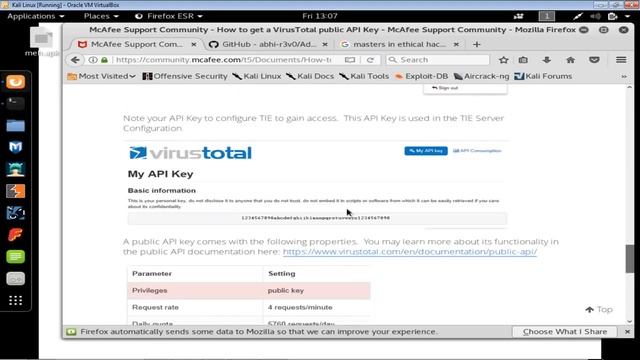Open green notes app in dock
This screenshot has width=640, height=360.
pyautogui.click(x=16, y=257)
